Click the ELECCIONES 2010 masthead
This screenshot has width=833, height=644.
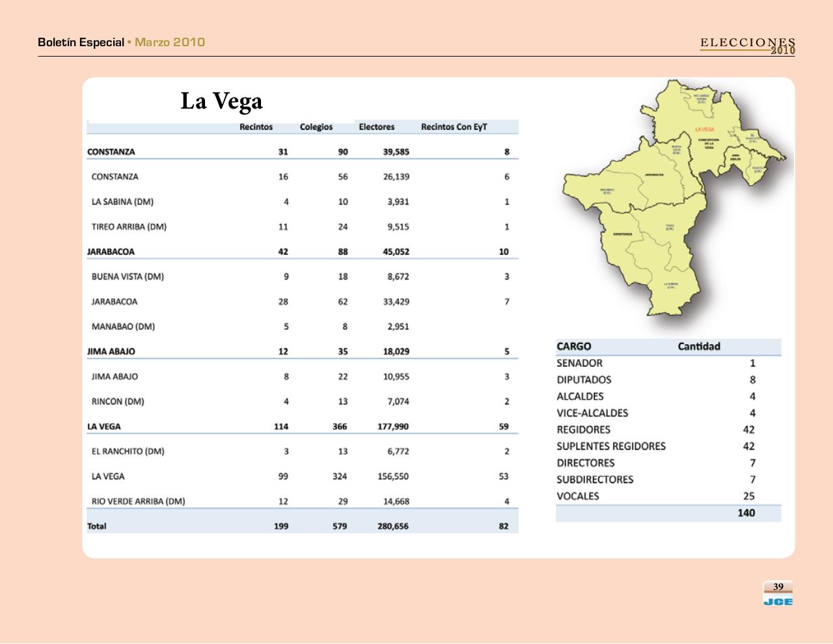coord(747,45)
